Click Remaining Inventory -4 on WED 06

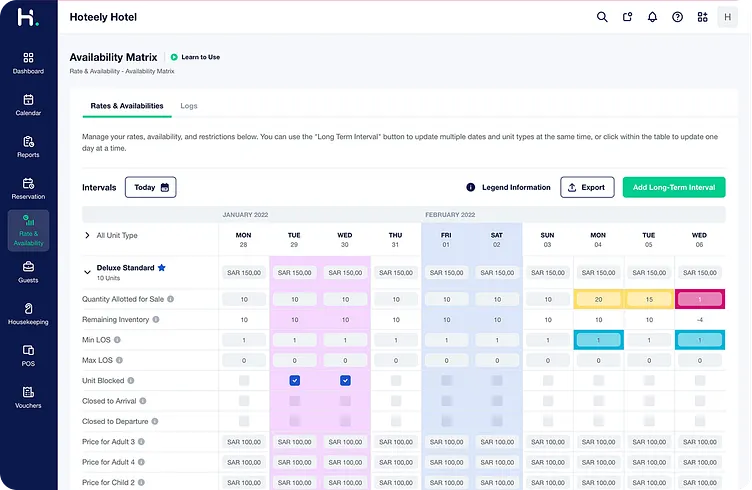click(x=700, y=320)
